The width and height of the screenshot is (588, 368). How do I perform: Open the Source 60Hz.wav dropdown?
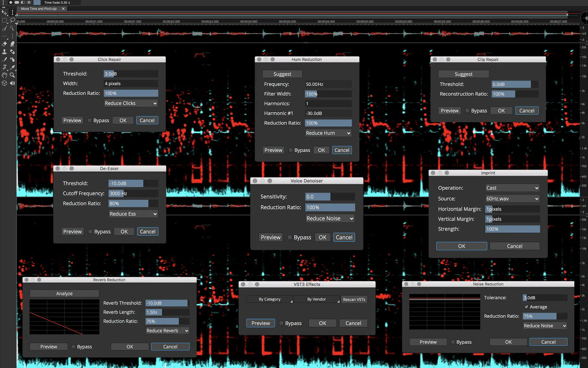(x=512, y=199)
